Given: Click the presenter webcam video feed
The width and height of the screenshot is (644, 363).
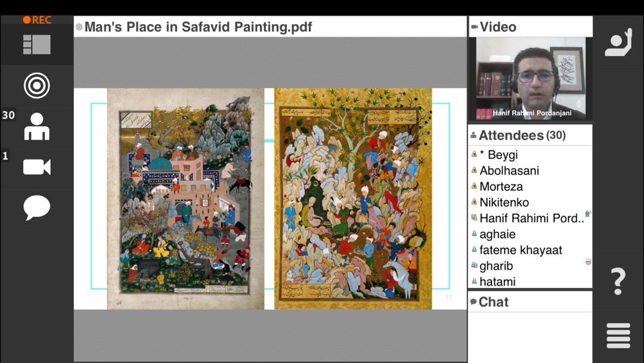Looking at the screenshot, I should click(531, 79).
